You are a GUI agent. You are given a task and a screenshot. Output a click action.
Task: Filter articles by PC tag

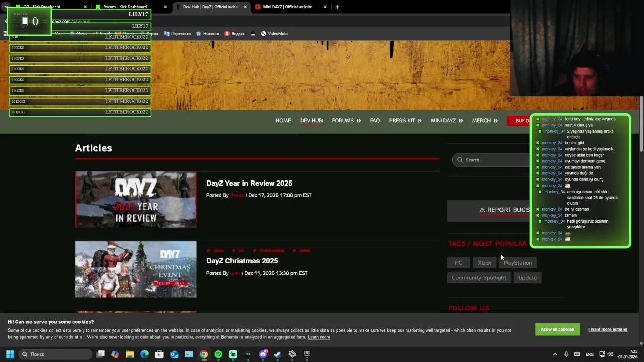coord(458,263)
